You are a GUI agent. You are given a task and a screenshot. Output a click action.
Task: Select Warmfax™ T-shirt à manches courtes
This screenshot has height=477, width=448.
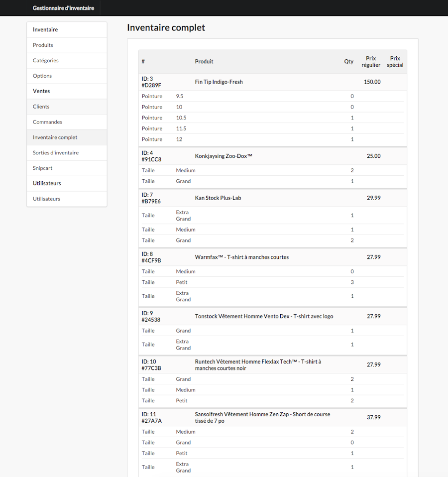(x=242, y=257)
